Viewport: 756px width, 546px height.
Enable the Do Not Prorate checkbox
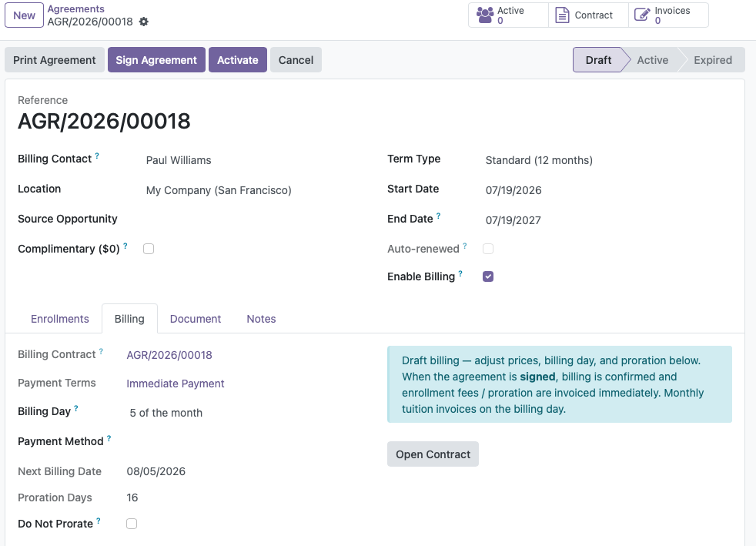[132, 524]
